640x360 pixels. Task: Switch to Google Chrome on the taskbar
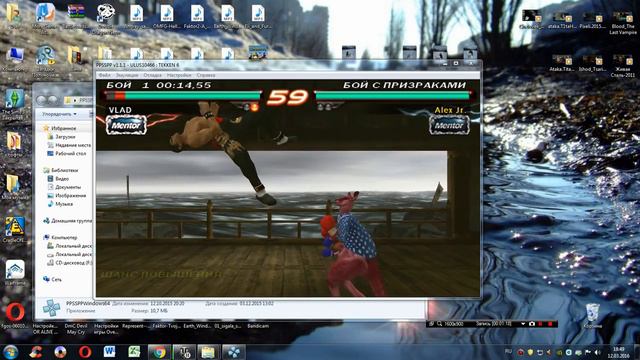(x=159, y=352)
